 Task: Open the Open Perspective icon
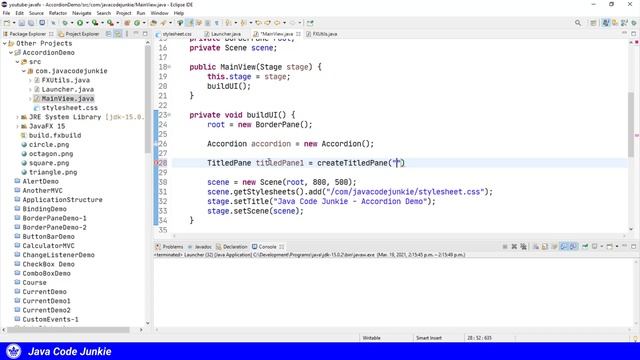(x=593, y=23)
